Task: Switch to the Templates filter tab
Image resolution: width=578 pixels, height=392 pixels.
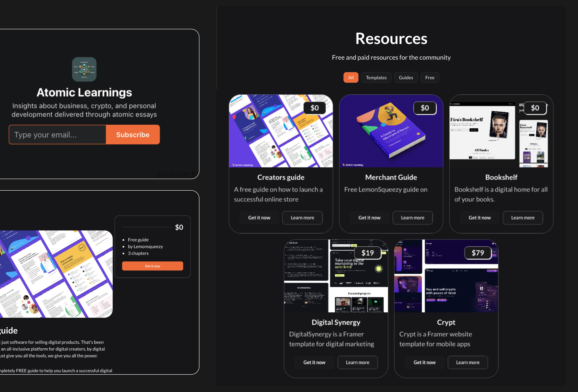Action: coord(376,78)
